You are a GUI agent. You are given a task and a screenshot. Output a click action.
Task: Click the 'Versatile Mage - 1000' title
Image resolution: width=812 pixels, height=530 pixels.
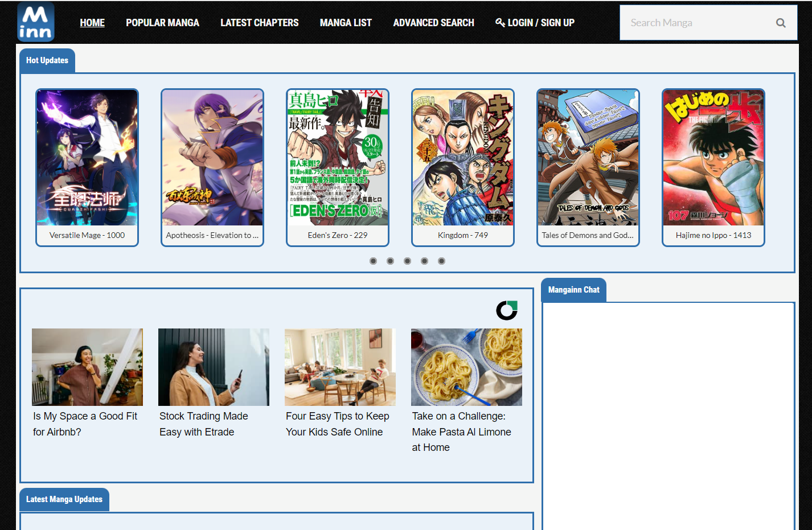87,235
